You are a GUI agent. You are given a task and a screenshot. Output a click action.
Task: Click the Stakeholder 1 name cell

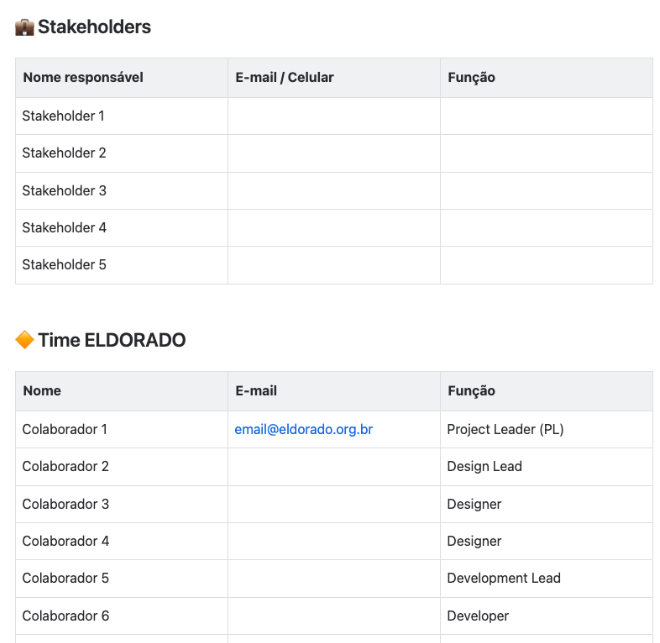coord(122,116)
